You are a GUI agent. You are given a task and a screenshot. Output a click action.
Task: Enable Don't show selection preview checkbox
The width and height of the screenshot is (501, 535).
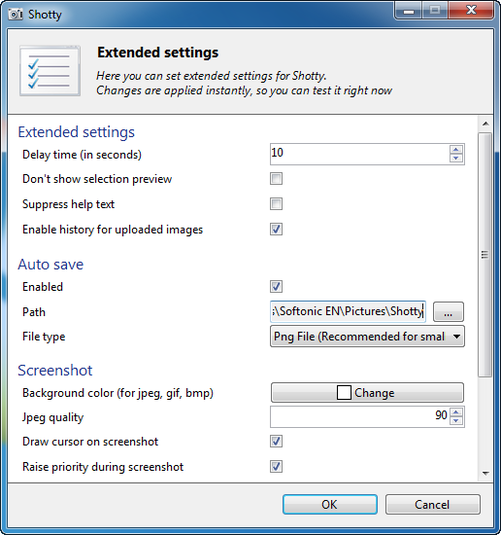[276, 178]
